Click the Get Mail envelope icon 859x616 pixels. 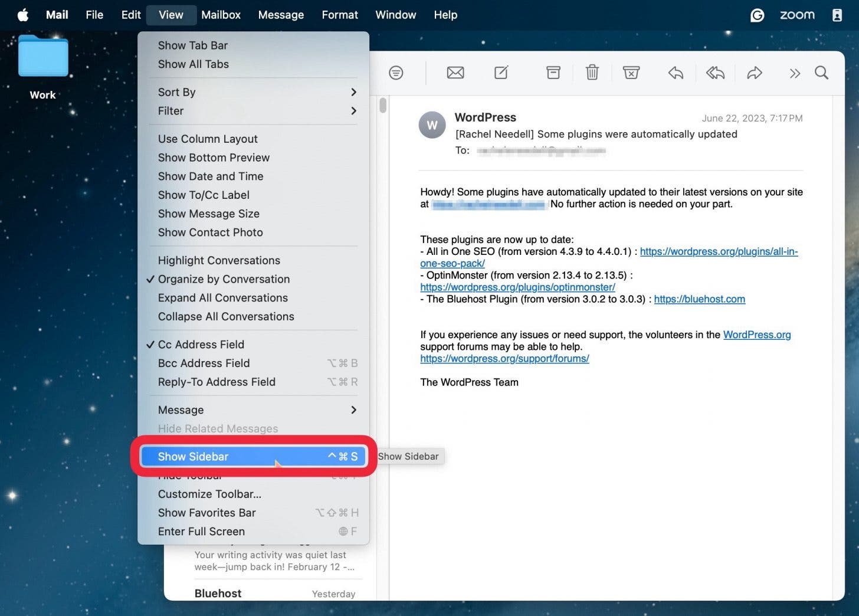coord(455,73)
